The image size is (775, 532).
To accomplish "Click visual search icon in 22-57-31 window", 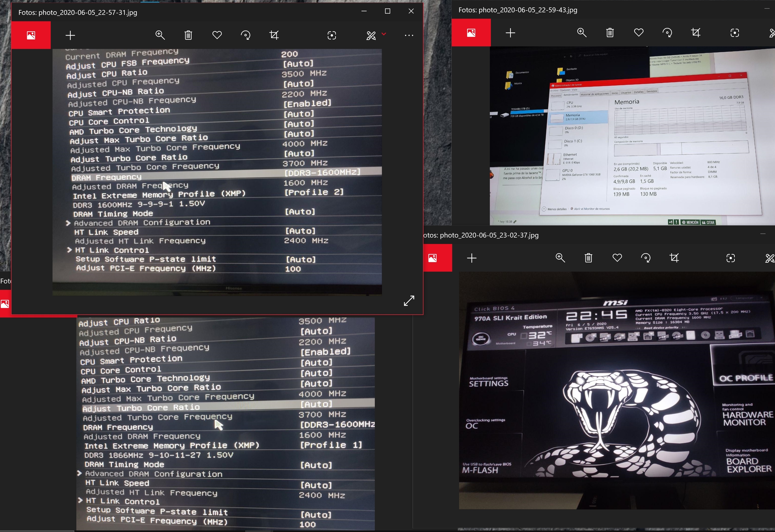I will tap(332, 35).
